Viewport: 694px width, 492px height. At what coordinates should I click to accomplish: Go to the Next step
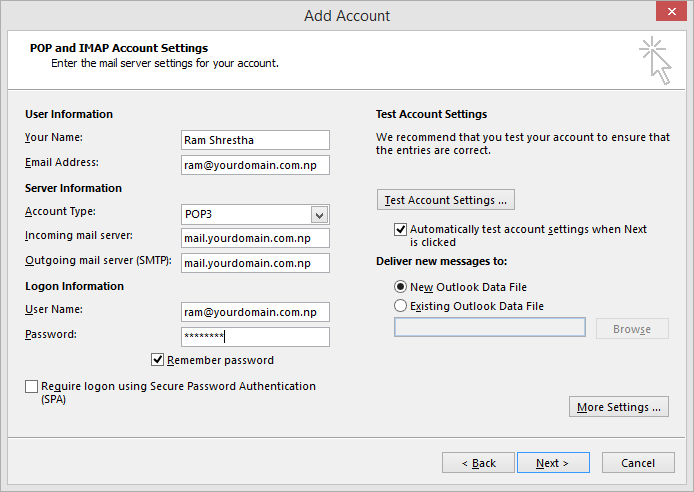pos(553,462)
